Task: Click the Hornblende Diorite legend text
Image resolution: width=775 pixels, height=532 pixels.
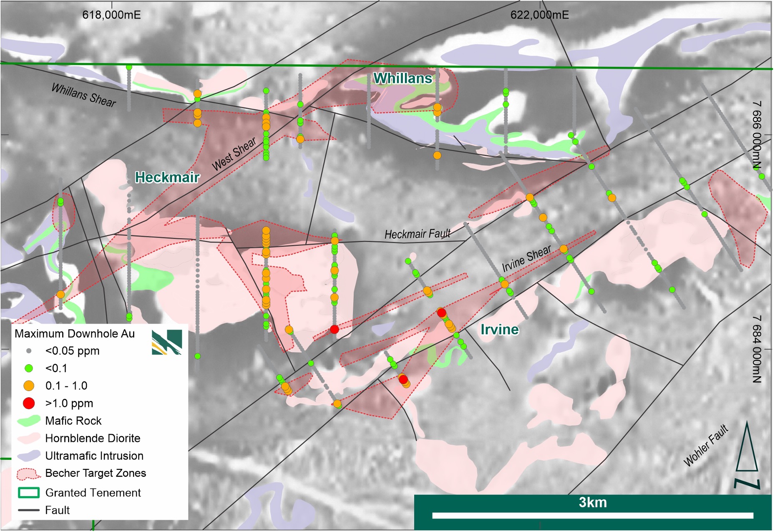Action: [x=93, y=438]
